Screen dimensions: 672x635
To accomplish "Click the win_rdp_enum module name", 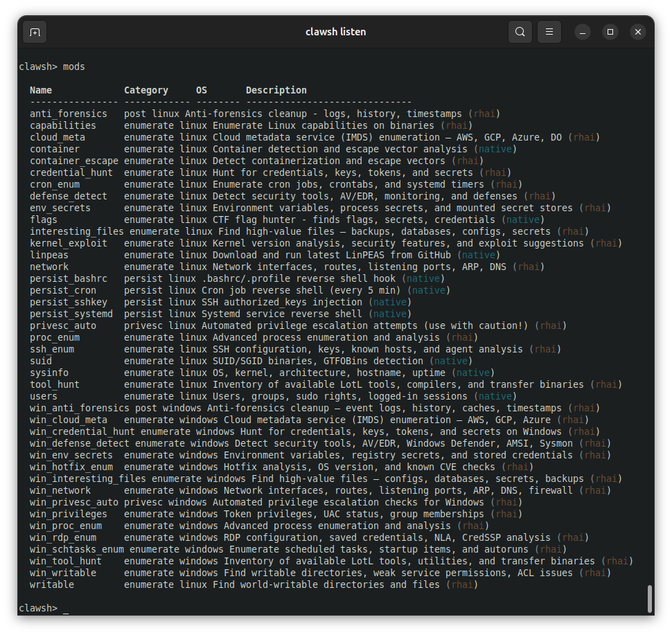I will 63,537.
